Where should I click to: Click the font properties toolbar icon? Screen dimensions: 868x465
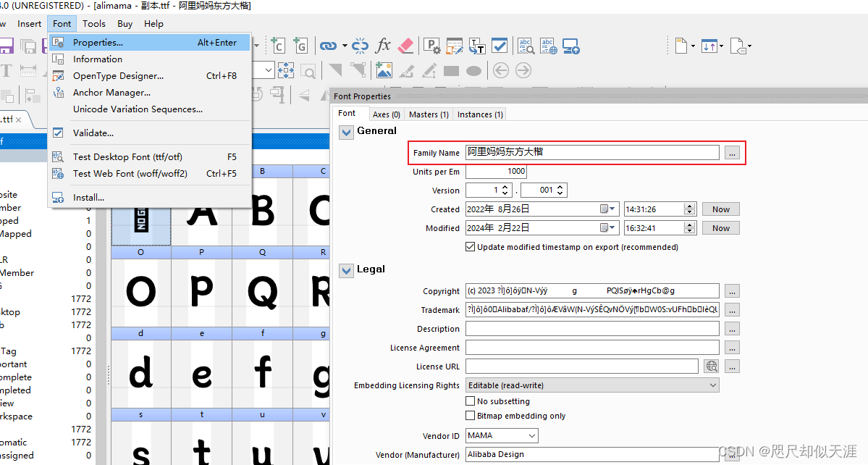(x=431, y=46)
